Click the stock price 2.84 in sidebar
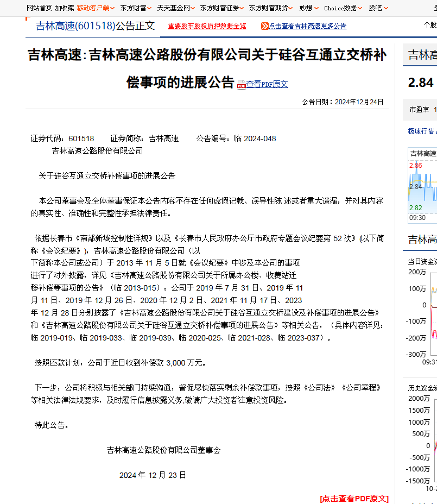 [x=421, y=83]
